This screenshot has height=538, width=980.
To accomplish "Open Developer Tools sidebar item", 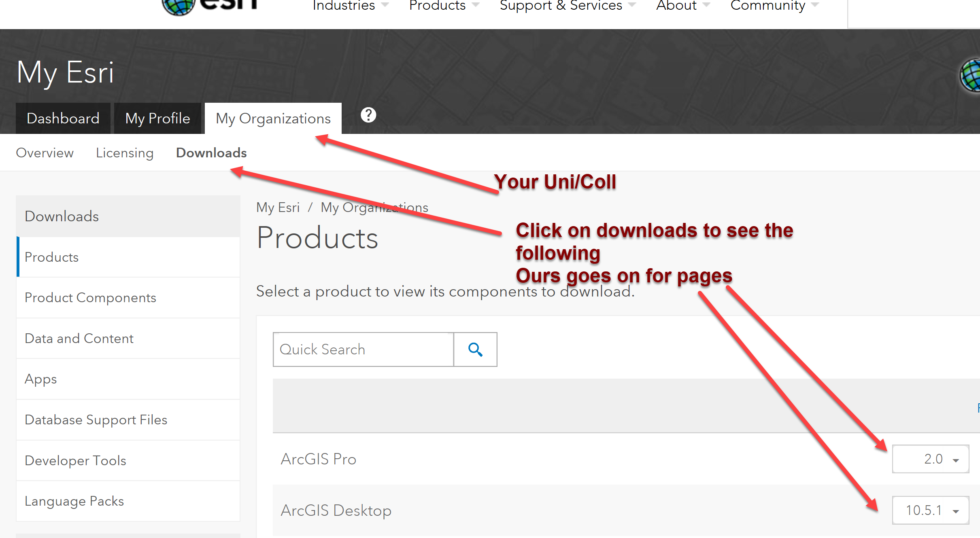I will [75, 461].
